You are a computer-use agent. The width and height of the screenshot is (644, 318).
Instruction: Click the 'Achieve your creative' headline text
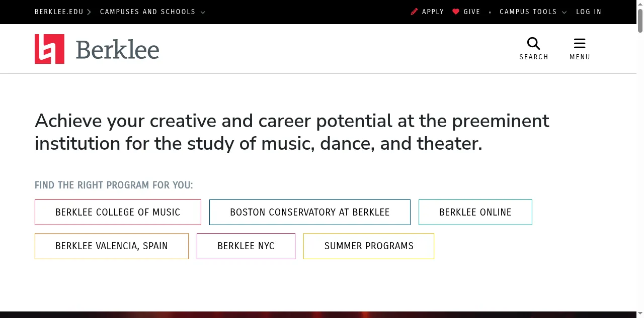(x=292, y=132)
